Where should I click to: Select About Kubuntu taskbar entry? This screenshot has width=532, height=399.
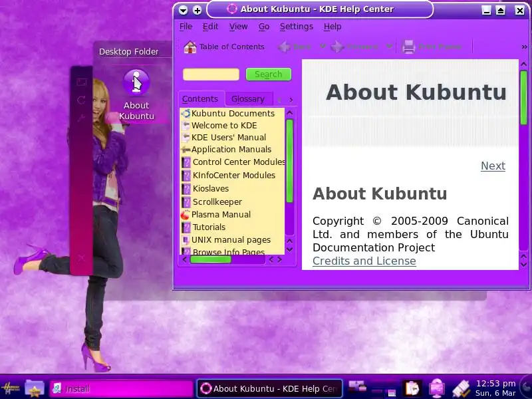tap(269, 388)
